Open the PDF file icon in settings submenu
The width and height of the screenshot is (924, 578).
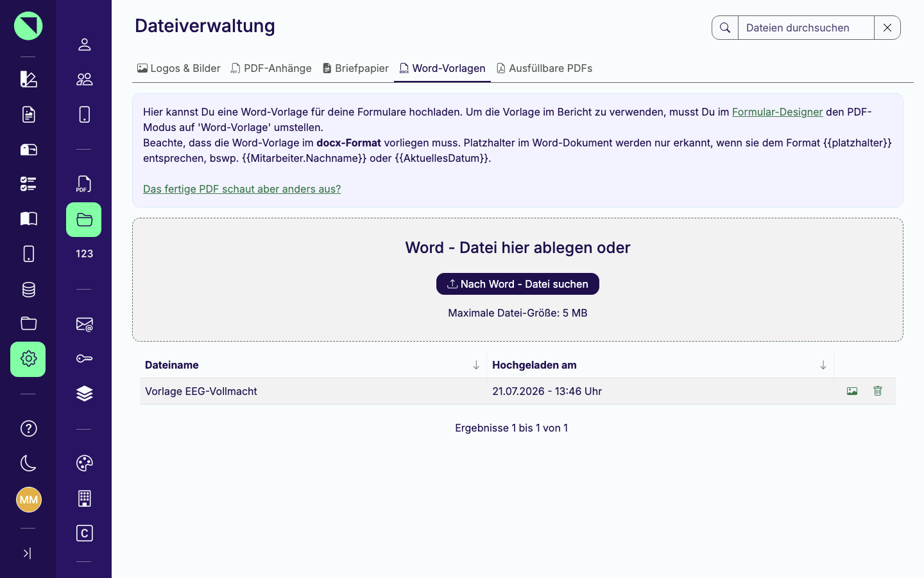pyautogui.click(x=84, y=184)
